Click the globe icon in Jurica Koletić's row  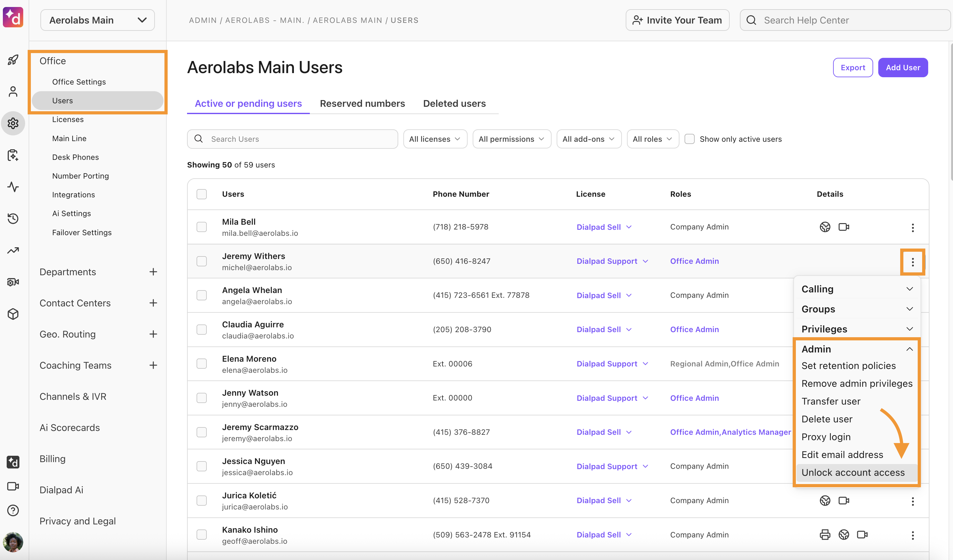[825, 500]
